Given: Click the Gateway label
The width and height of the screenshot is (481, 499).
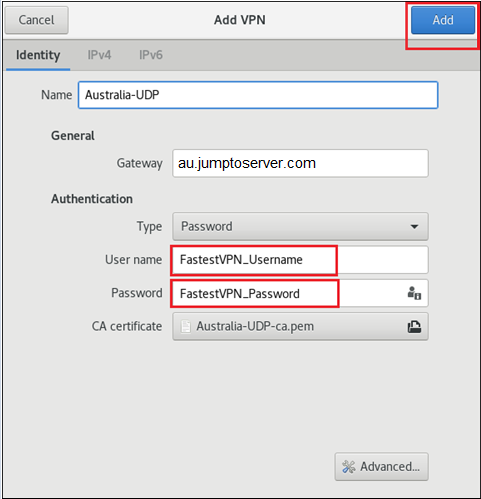Looking at the screenshot, I should [x=139, y=163].
